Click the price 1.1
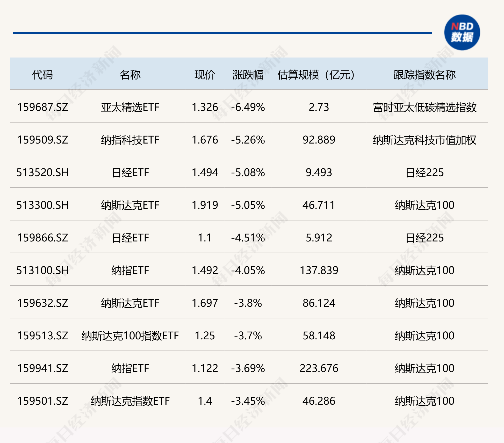Image resolution: width=504 pixels, height=443 pixels. [x=205, y=238]
